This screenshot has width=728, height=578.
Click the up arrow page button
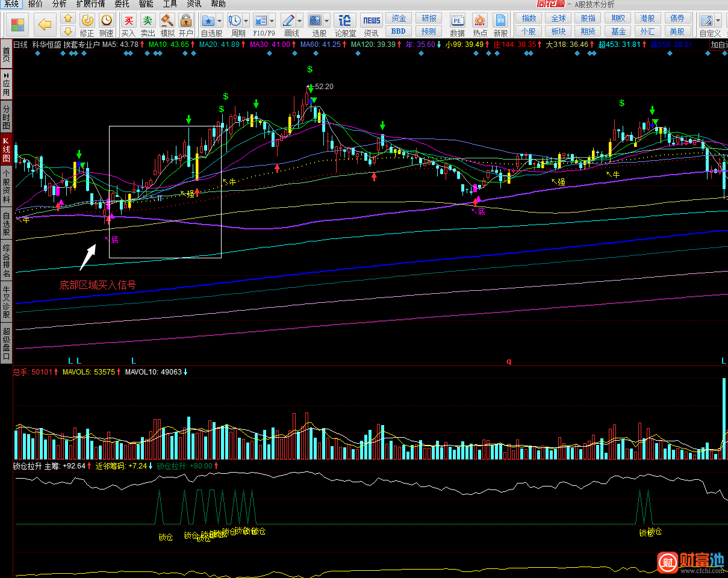(x=68, y=19)
